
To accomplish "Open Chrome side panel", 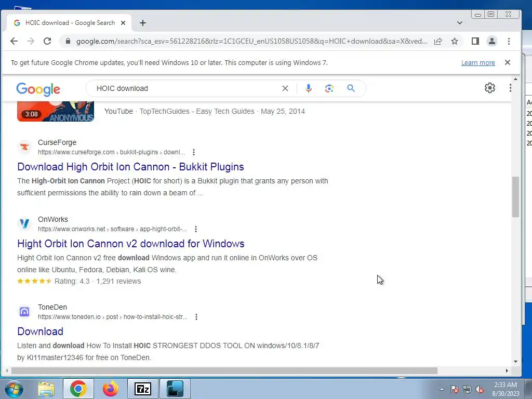I will 475,41.
